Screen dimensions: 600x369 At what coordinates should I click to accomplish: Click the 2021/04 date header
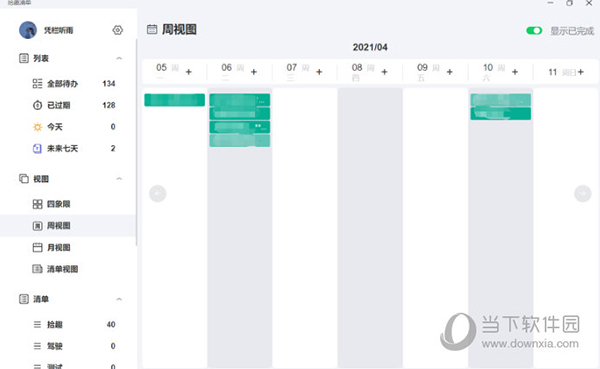[x=370, y=47]
